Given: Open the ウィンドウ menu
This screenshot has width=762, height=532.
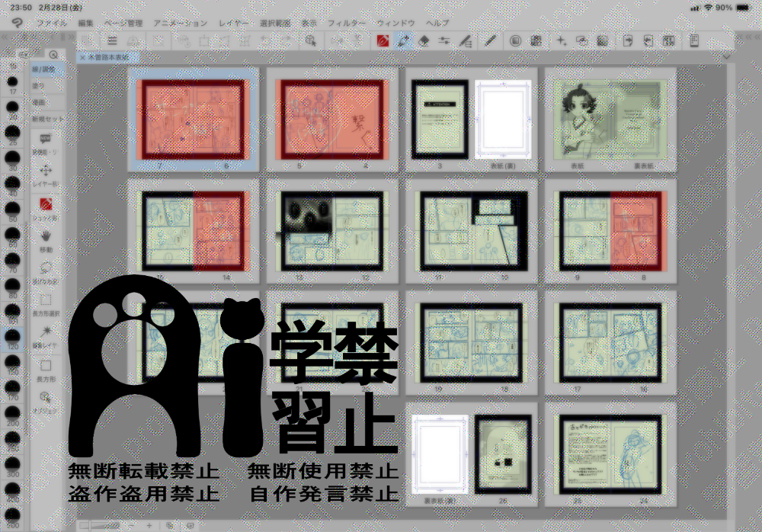Looking at the screenshot, I should (x=395, y=24).
